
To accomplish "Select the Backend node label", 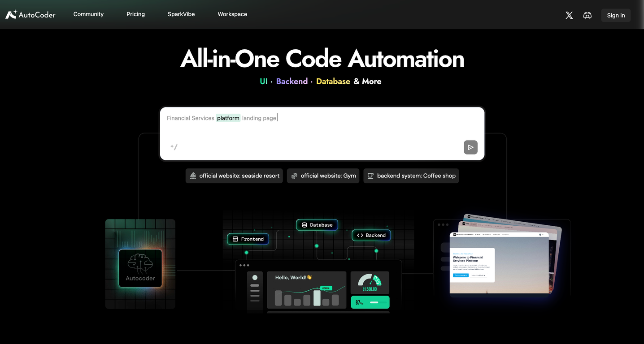I will click(x=371, y=235).
